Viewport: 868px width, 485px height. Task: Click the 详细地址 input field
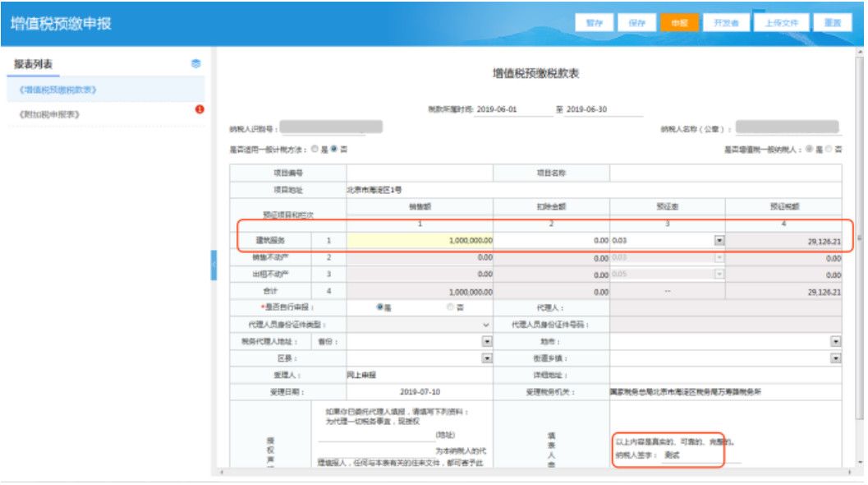coord(726,375)
